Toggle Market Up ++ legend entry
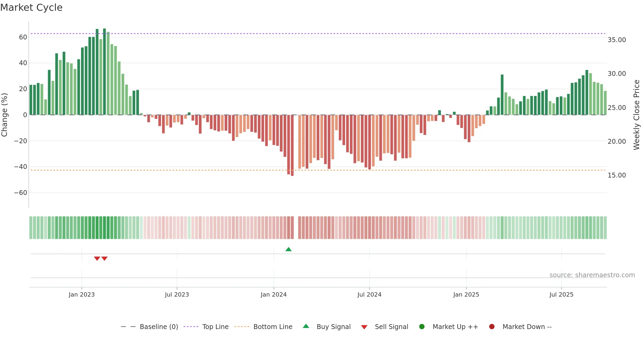The image size is (644, 362). 449,327
